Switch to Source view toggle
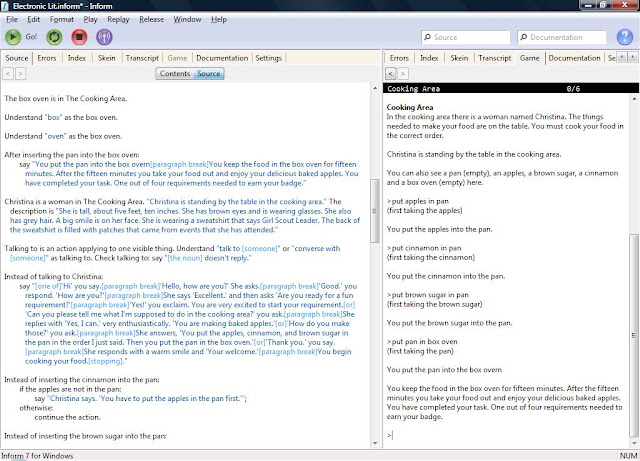This screenshot has height=461, width=640. point(209,73)
